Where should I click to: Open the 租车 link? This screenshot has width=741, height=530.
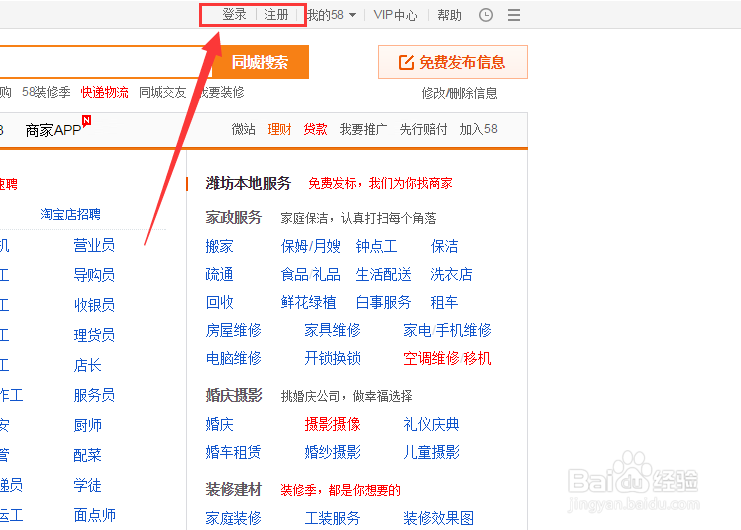[444, 302]
